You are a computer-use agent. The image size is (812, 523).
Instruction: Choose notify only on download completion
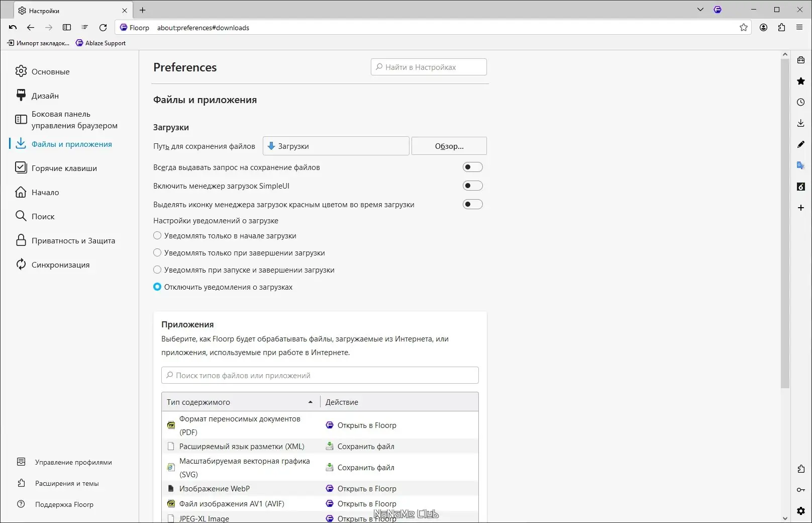[157, 252]
